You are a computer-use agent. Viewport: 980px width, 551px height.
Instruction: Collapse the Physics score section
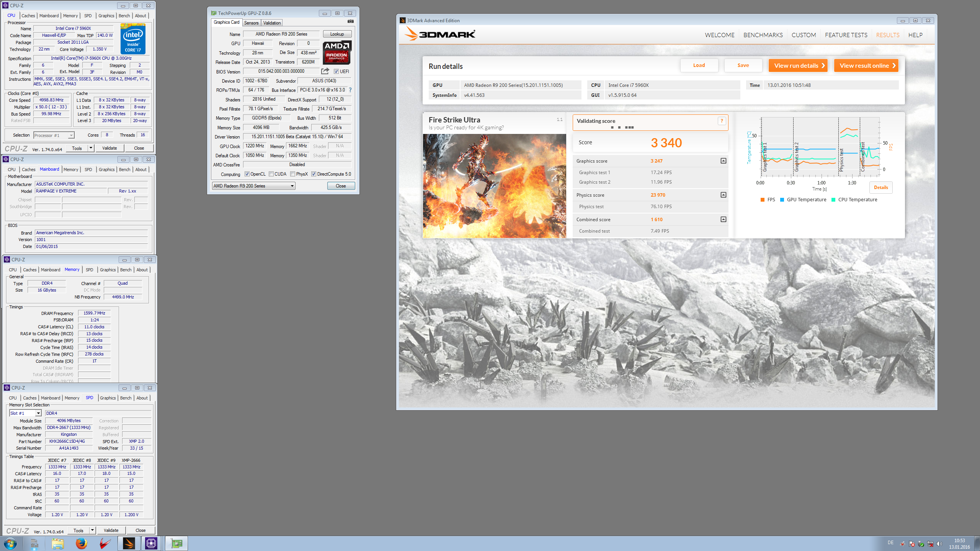pyautogui.click(x=723, y=195)
